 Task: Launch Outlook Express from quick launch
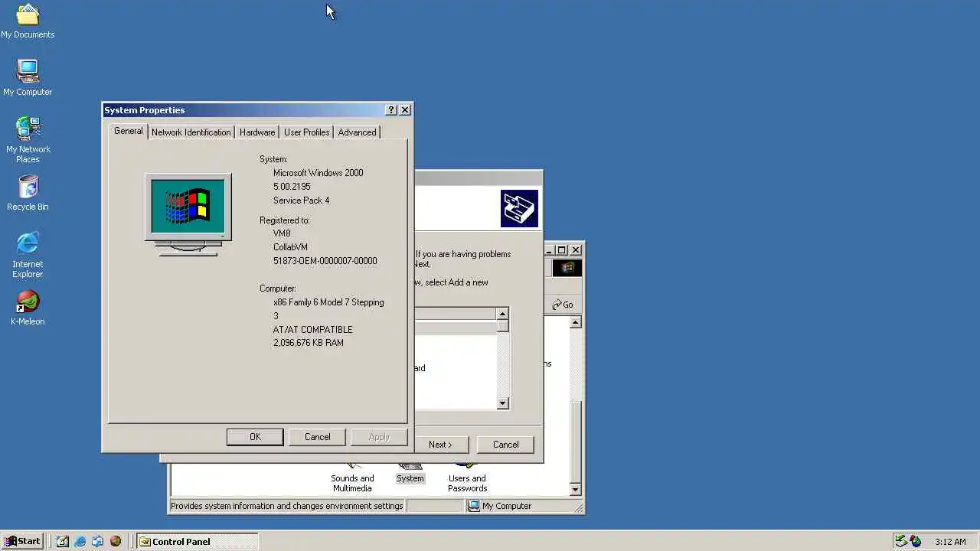pos(98,541)
